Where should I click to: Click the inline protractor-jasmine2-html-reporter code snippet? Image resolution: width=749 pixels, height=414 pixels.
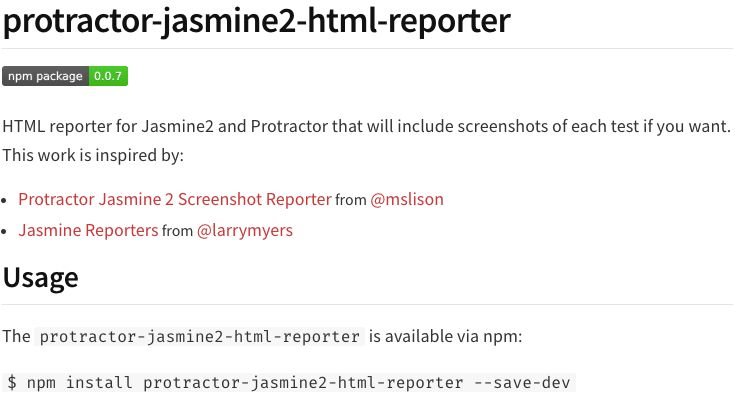click(200, 337)
